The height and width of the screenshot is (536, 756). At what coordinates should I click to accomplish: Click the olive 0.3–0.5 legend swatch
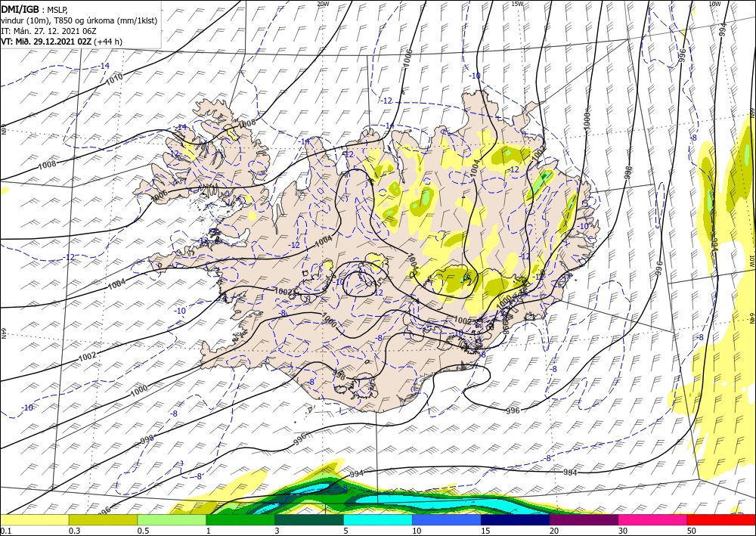pyautogui.click(x=103, y=520)
